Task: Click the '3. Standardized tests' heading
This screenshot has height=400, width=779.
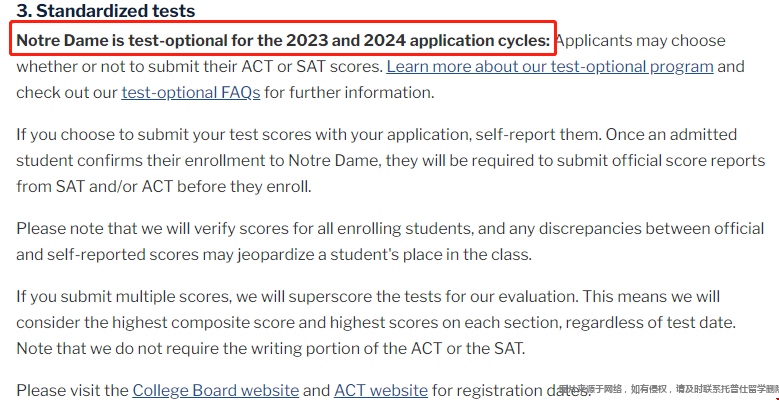Action: pos(105,10)
